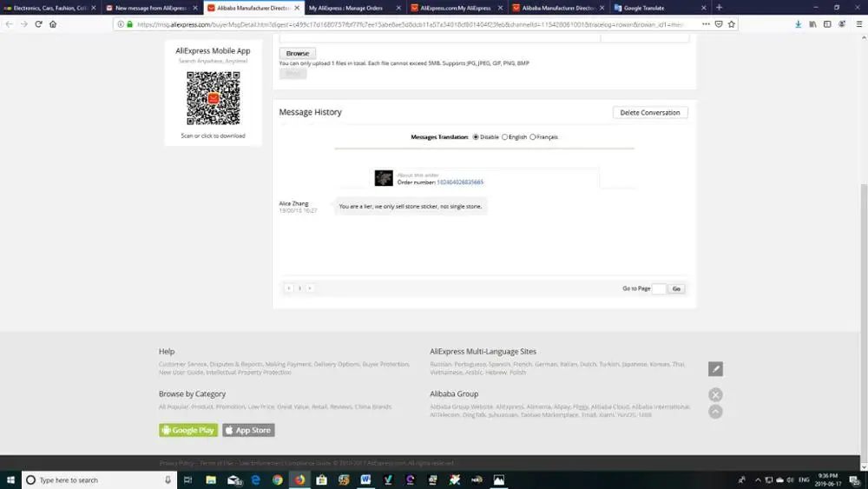Save page to Pocket icon
This screenshot has height=489, width=868.
(719, 23)
